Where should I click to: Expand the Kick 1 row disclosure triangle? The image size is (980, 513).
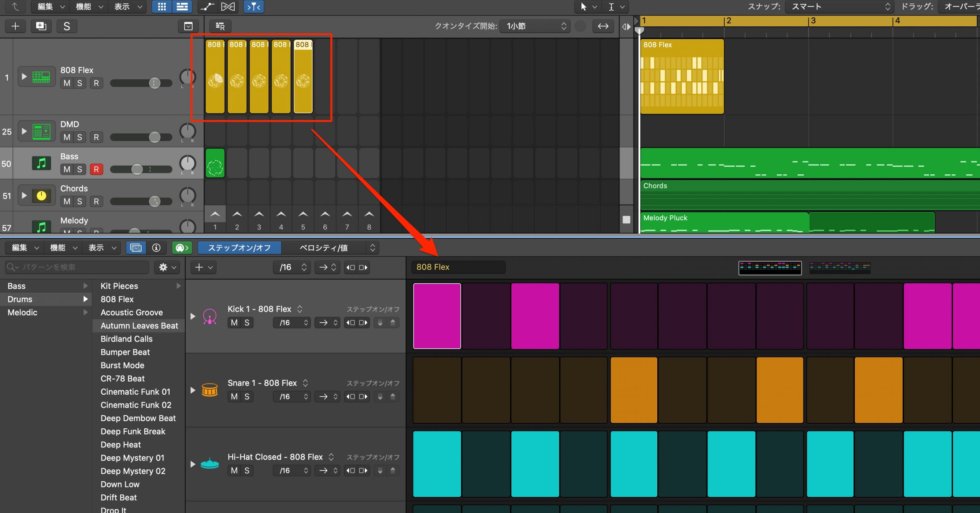193,316
